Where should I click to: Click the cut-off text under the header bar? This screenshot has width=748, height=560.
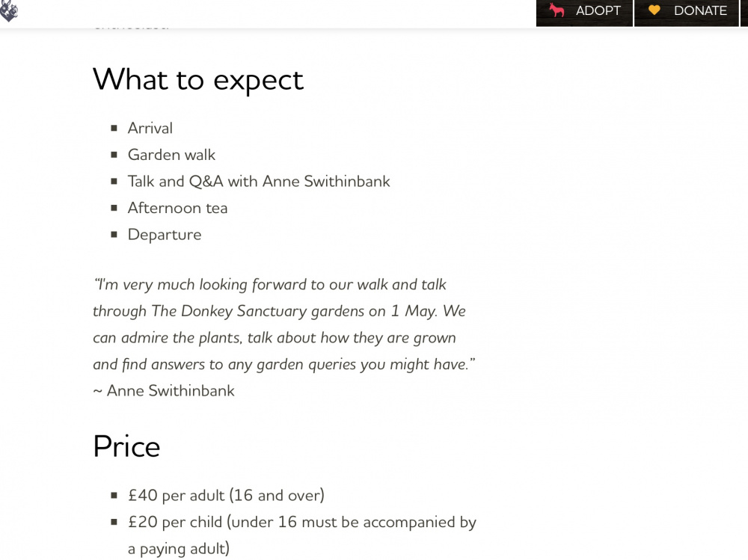point(131,27)
